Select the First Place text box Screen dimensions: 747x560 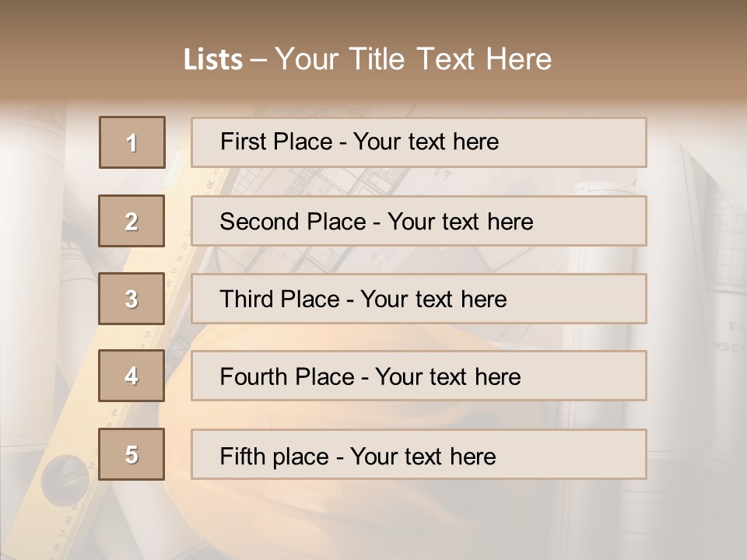click(419, 142)
